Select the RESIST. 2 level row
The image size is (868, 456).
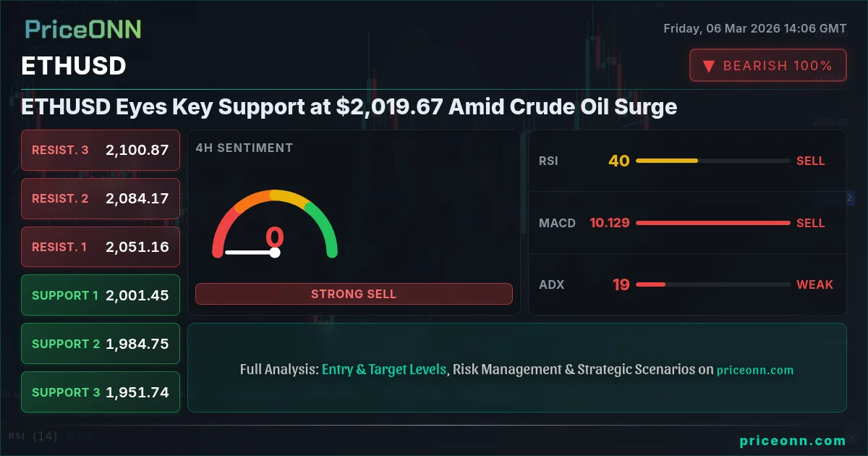tap(101, 198)
